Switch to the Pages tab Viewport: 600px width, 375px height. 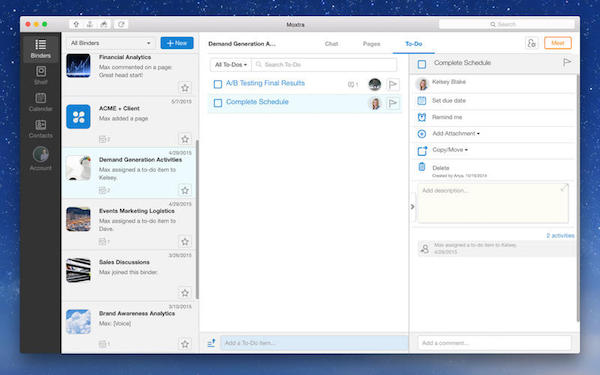click(x=372, y=44)
